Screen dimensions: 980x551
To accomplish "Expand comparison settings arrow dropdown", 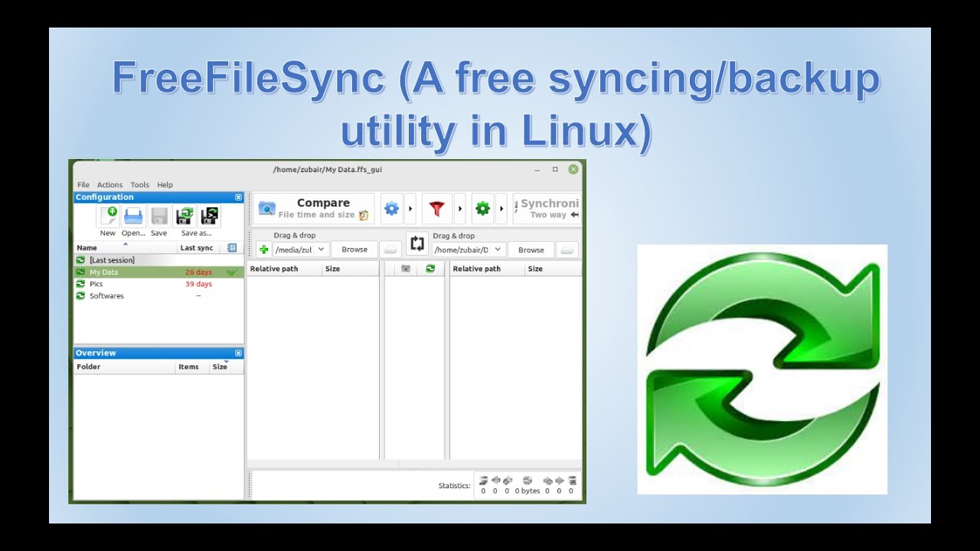I will click(410, 208).
